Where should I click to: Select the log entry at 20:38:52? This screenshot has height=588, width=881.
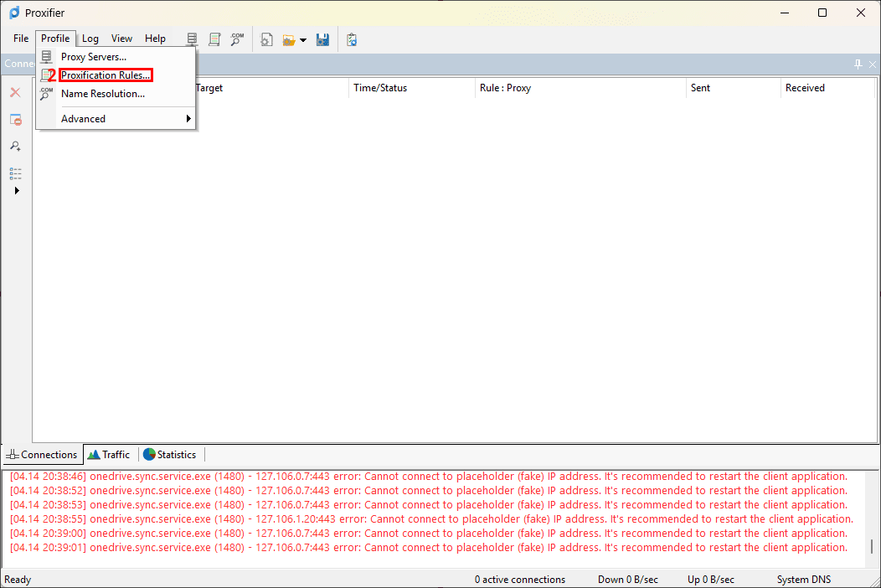pos(429,491)
